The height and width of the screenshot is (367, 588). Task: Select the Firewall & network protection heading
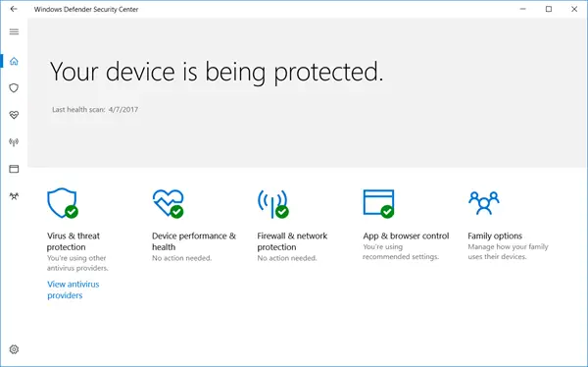(x=292, y=241)
